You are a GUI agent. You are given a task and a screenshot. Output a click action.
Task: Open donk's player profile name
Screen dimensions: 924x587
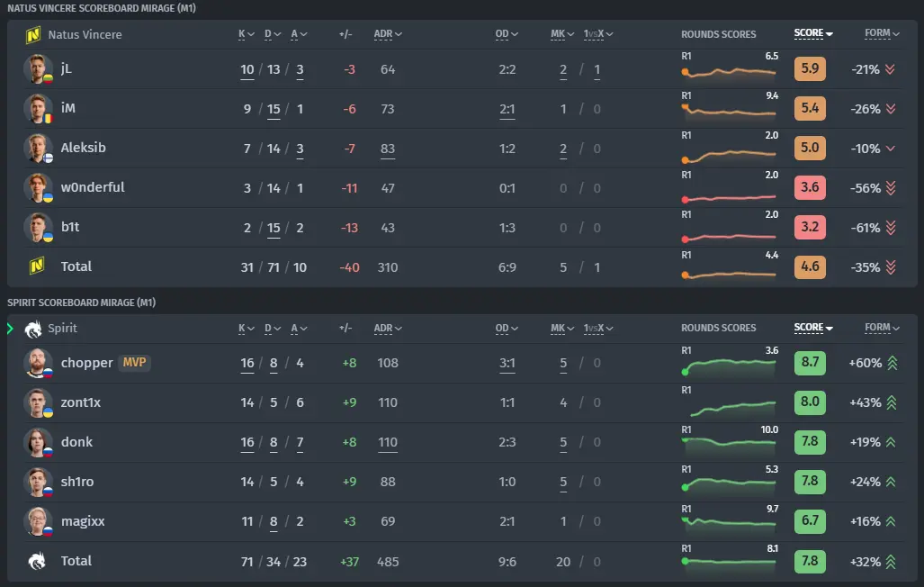(76, 442)
